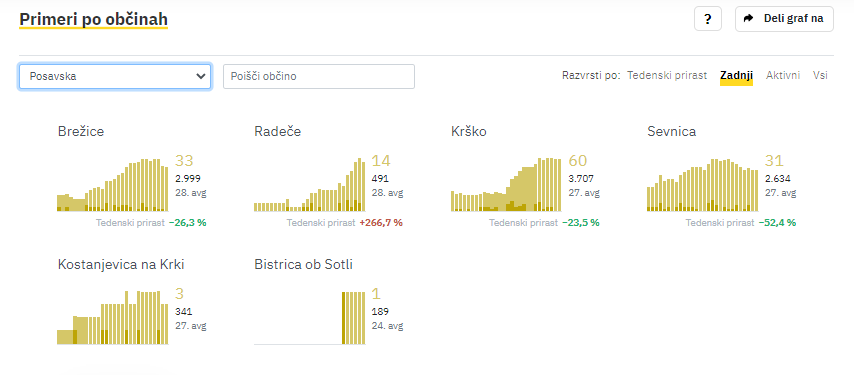Click the Sevnica cases chart

[703, 185]
